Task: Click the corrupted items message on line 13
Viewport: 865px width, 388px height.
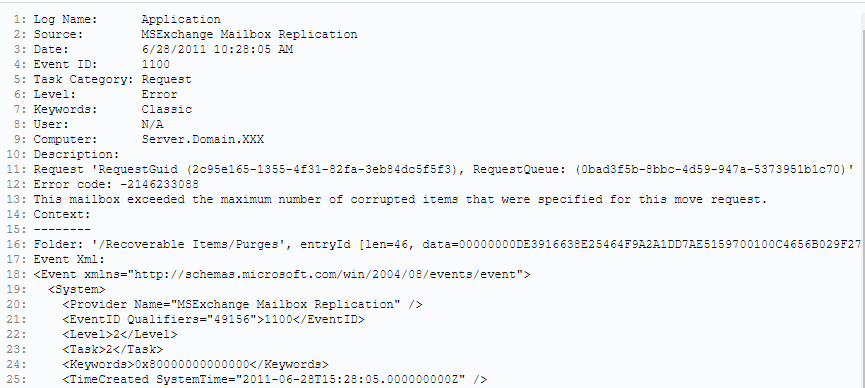Action: [400, 199]
